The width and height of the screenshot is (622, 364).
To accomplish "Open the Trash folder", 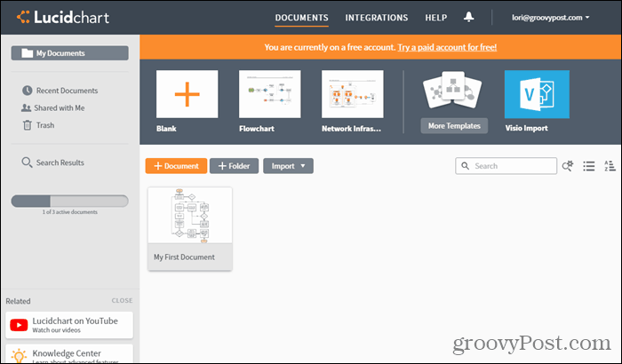I will coord(38,125).
